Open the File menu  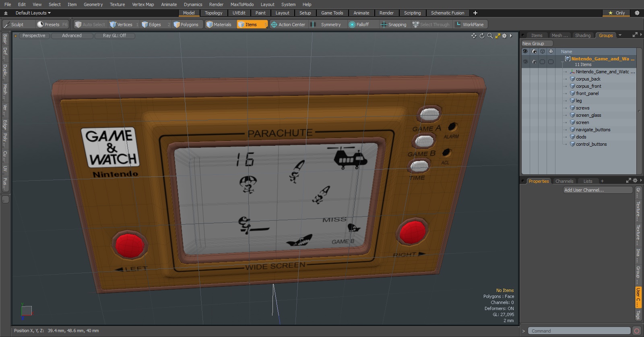(8, 4)
